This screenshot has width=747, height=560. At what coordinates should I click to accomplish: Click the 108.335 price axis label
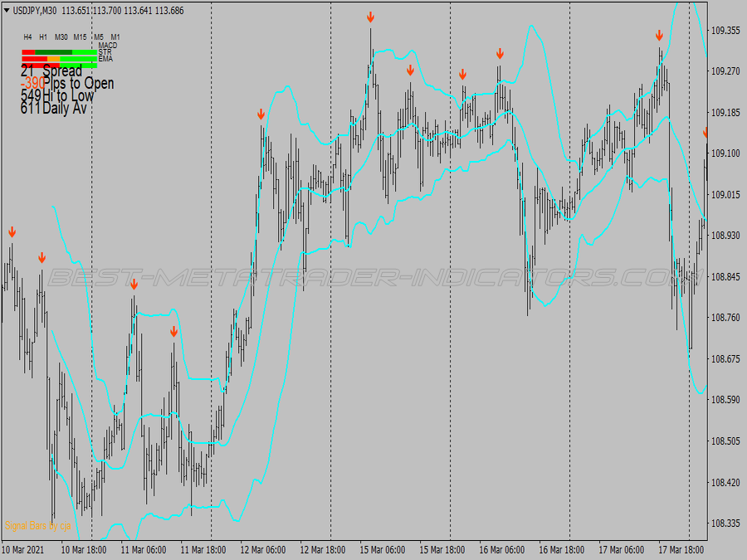tap(725, 523)
